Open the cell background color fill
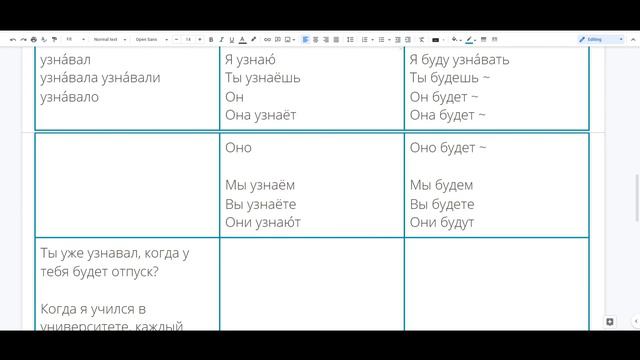This screenshot has width=640, height=360. (454, 40)
